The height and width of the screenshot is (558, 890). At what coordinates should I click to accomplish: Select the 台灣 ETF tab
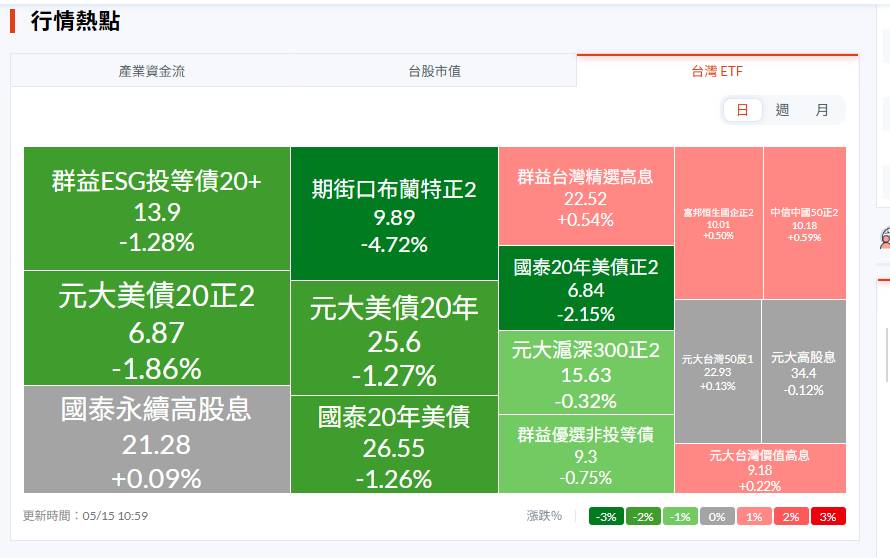(717, 71)
